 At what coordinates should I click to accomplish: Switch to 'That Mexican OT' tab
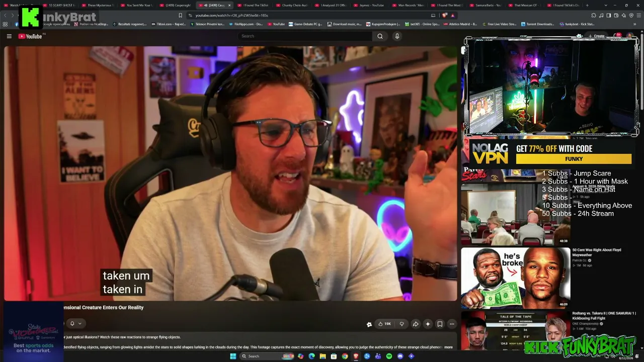pos(525,5)
